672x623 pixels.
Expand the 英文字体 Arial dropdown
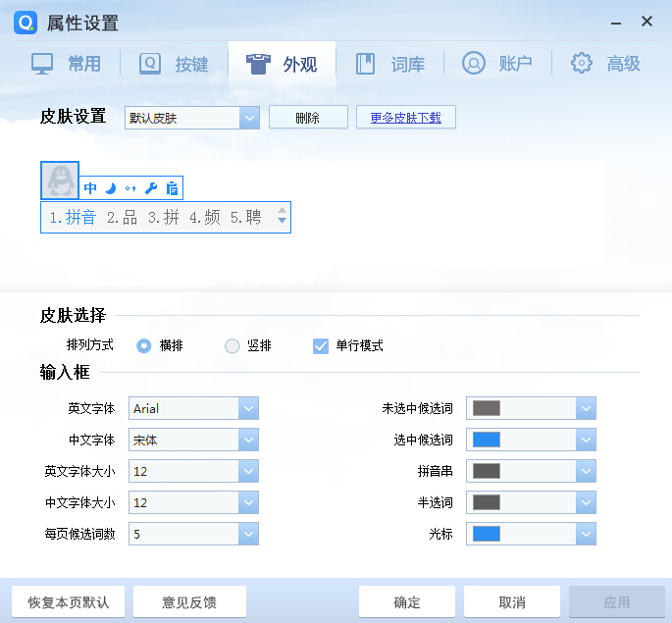click(x=248, y=408)
